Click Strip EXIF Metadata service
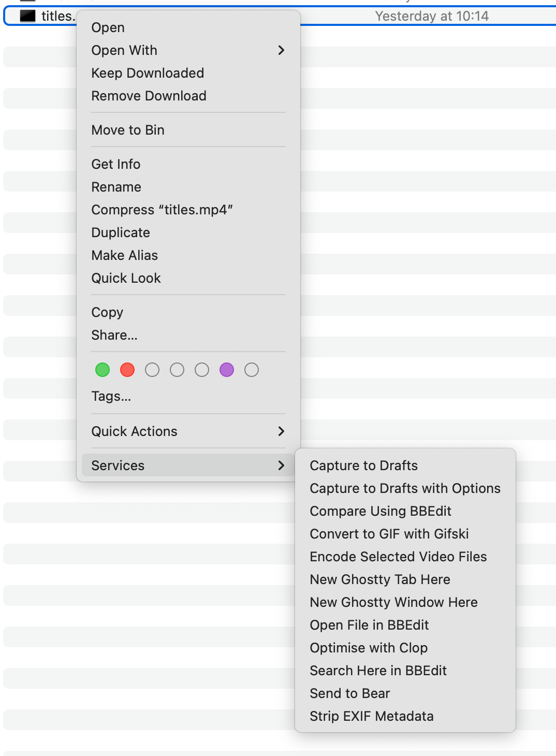 (x=371, y=716)
